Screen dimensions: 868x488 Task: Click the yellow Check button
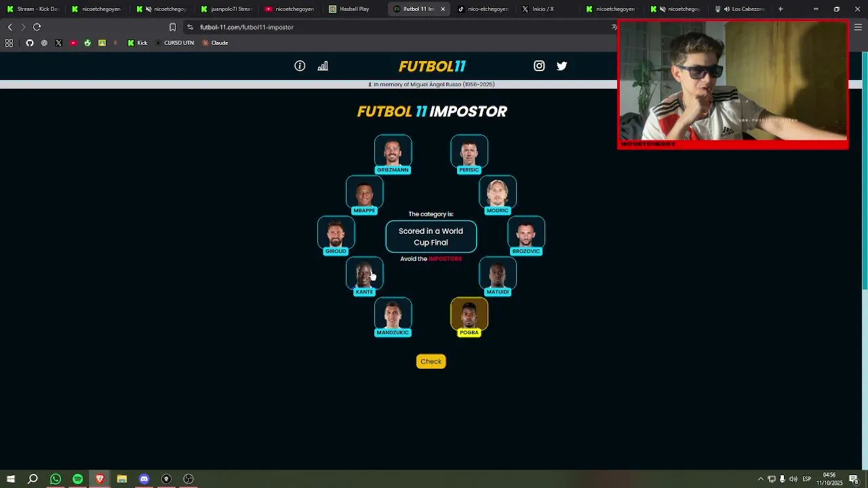(431, 361)
